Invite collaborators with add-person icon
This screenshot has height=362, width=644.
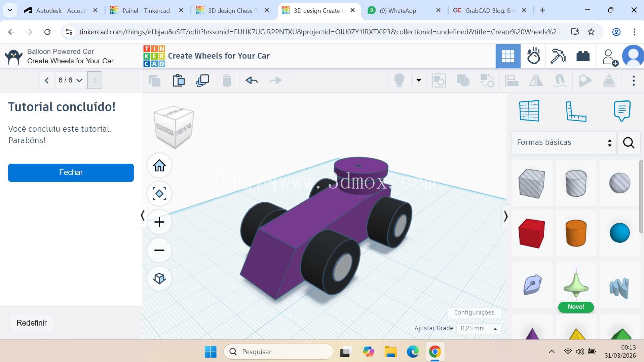pyautogui.click(x=609, y=57)
